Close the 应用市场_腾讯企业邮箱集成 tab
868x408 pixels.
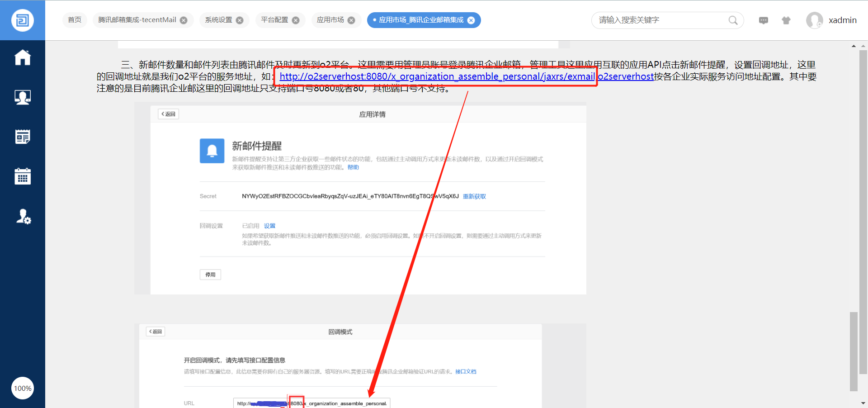[471, 20]
